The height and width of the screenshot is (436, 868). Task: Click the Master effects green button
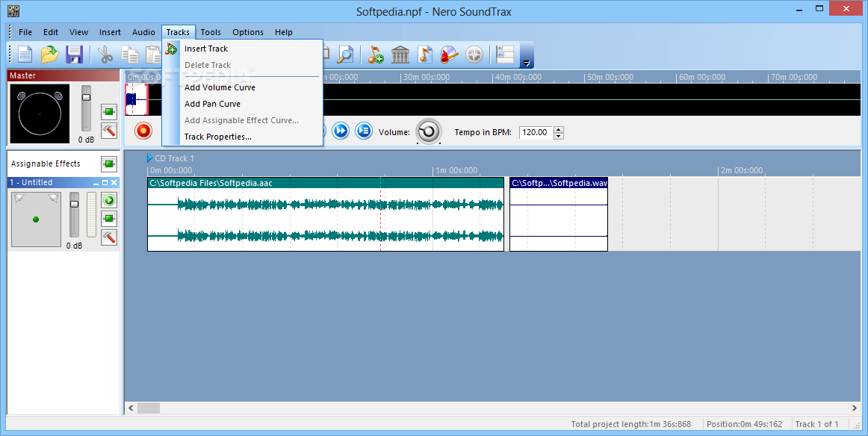pos(109,112)
